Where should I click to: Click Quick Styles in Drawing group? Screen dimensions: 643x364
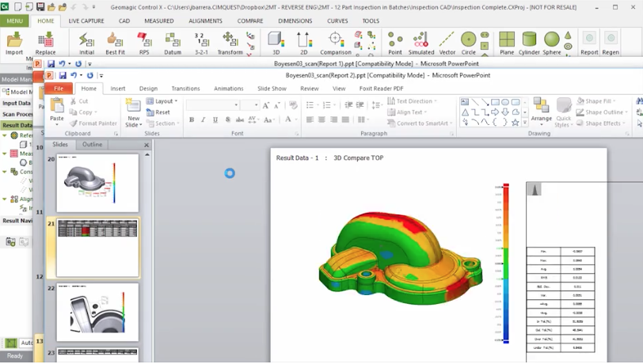tap(564, 112)
